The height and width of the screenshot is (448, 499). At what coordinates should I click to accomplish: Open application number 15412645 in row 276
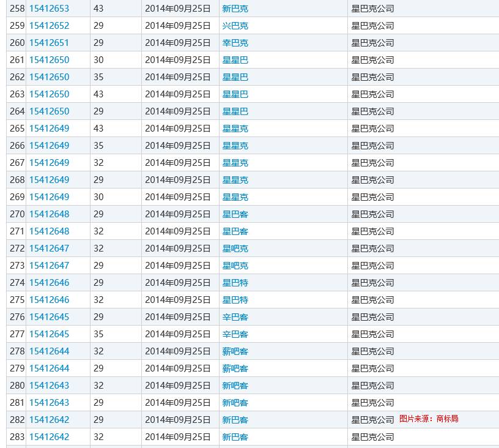pyautogui.click(x=49, y=317)
